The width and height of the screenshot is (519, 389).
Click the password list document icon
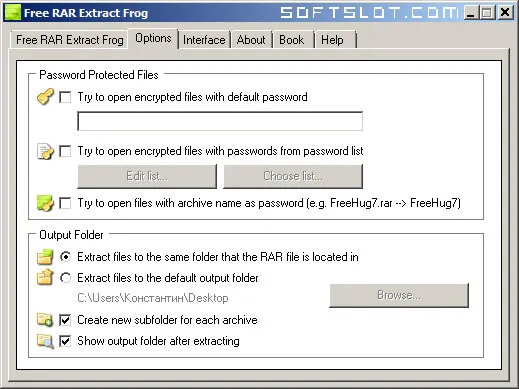click(45, 151)
